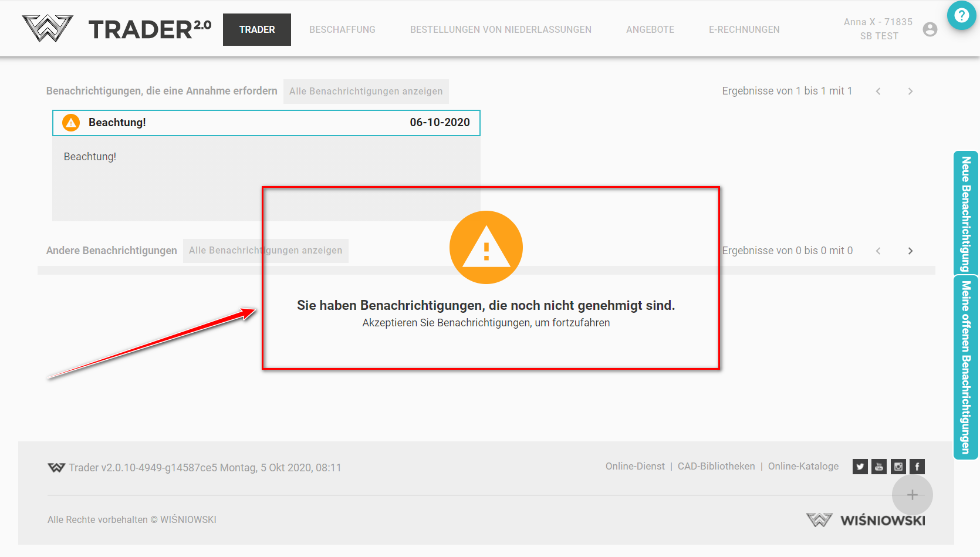Open Bestellungen von Niederlassungen tab
This screenshot has width=980, height=557.
point(501,29)
